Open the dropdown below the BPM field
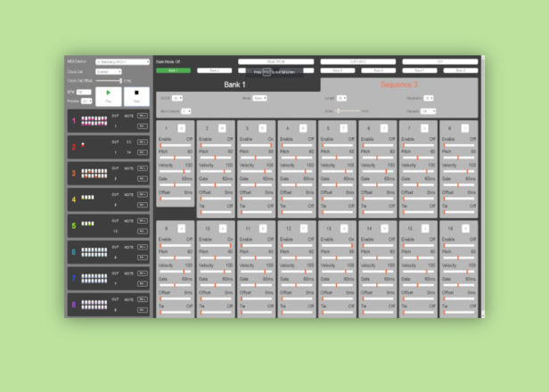The width and height of the screenshot is (549, 392). click(x=86, y=102)
